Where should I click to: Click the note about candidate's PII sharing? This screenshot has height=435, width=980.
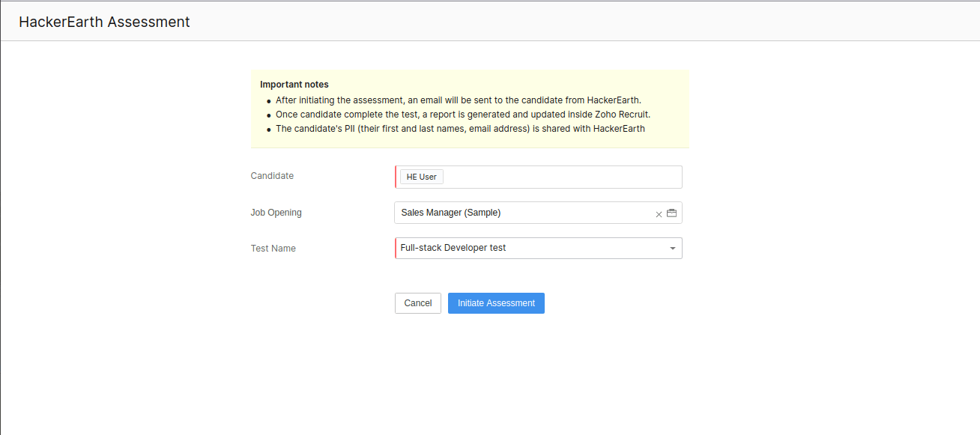(x=460, y=129)
